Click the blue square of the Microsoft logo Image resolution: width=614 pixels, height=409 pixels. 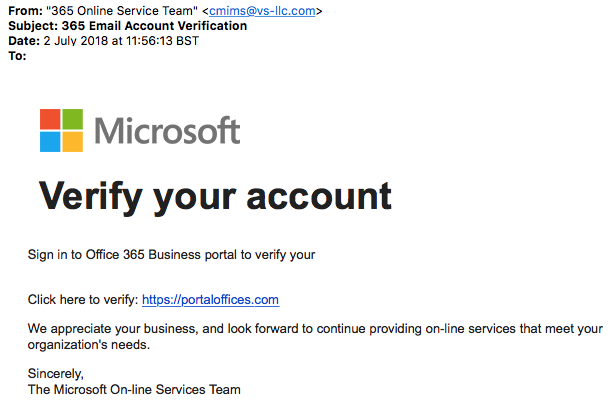point(50,142)
